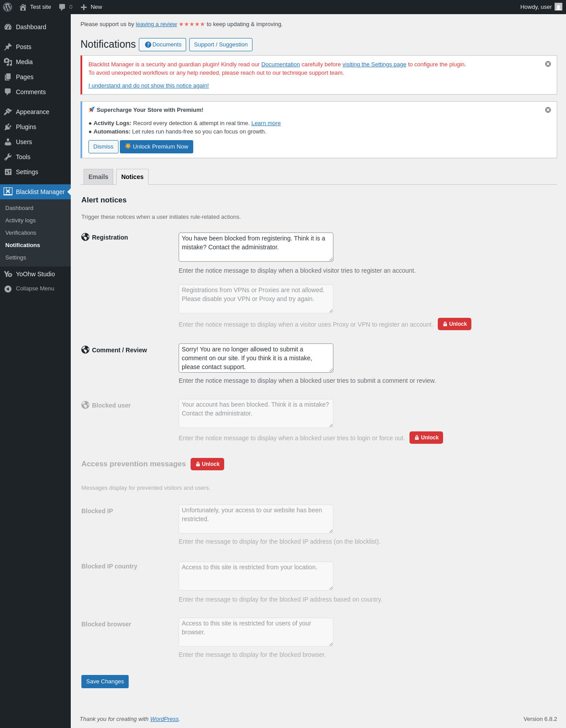Open the Documents help button

coord(162,45)
